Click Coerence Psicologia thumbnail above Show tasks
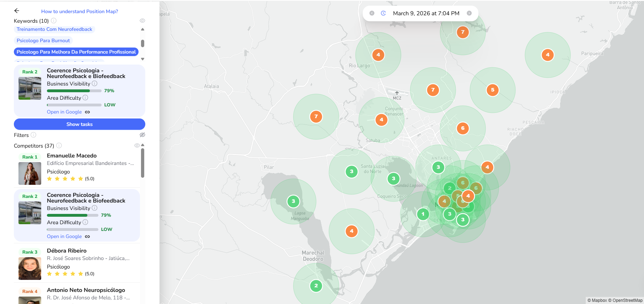The height and width of the screenshot is (304, 644). pyautogui.click(x=30, y=88)
